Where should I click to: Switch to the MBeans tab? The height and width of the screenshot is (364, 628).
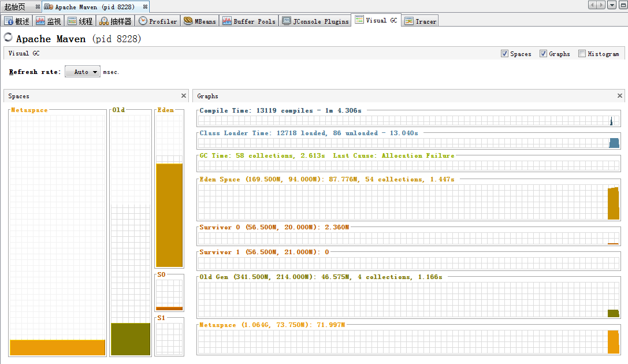200,21
